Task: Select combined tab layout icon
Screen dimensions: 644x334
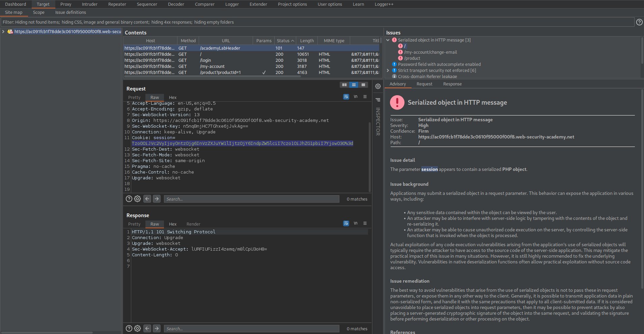Action: [363, 85]
